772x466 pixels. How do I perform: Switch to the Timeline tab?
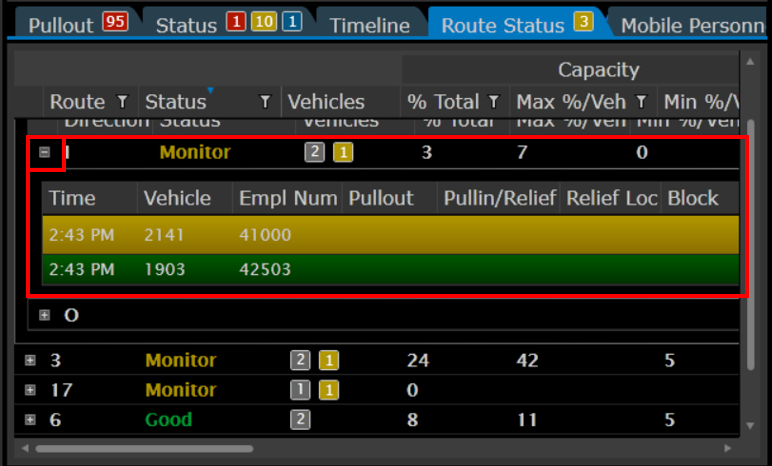[369, 25]
